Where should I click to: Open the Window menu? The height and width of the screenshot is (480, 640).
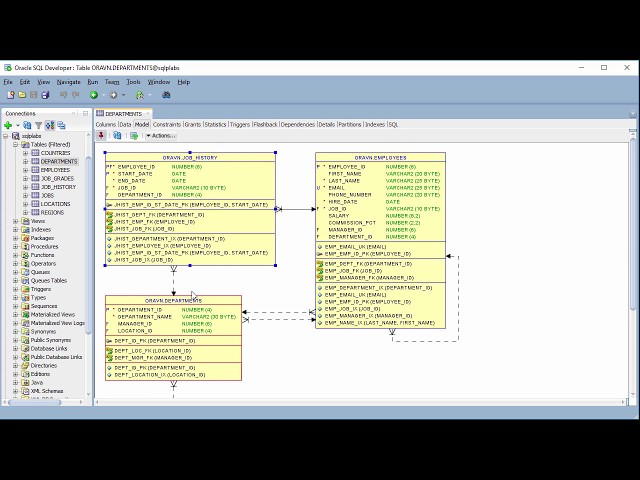pos(159,82)
